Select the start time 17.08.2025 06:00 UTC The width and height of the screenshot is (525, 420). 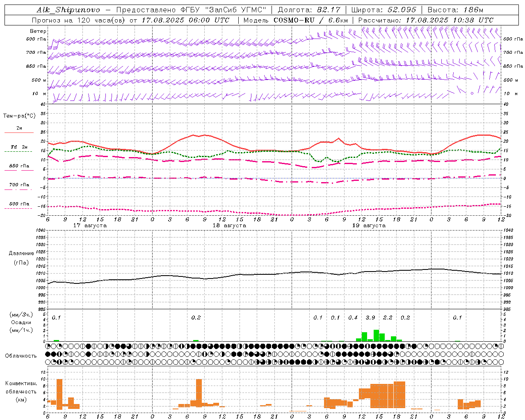185,20
